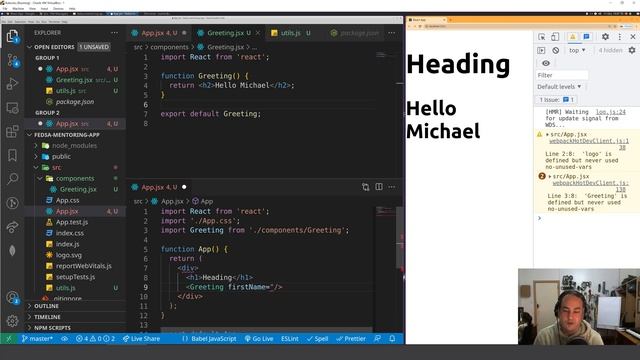This screenshot has height=360, width=640.
Task: Open the DevTools messages indicator
Action: [x=587, y=37]
